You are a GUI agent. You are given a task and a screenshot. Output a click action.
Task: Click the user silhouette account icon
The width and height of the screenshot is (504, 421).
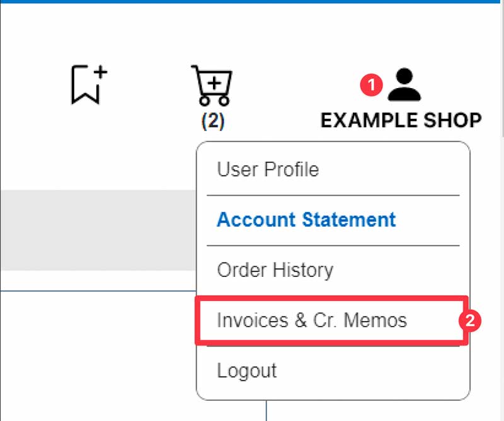coord(404,85)
